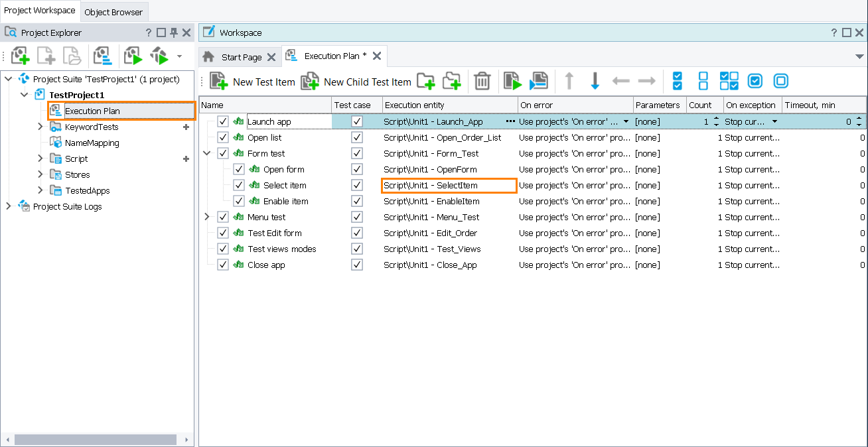Move the selected test item down

(595, 80)
